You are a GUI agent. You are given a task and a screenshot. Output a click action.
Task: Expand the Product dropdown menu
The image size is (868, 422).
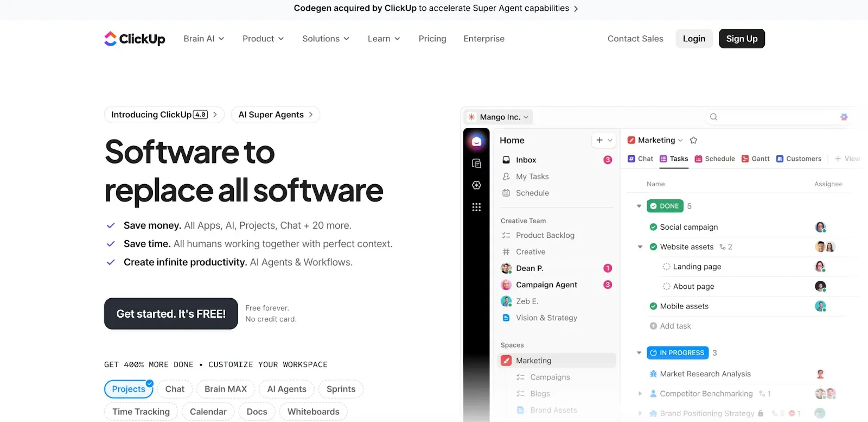[263, 39]
